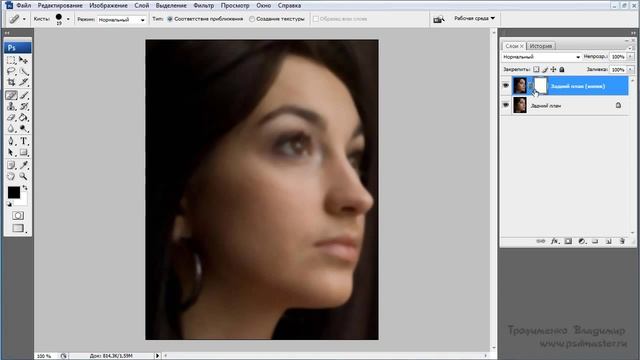
Task: Select the Move tool
Action: click(24, 60)
